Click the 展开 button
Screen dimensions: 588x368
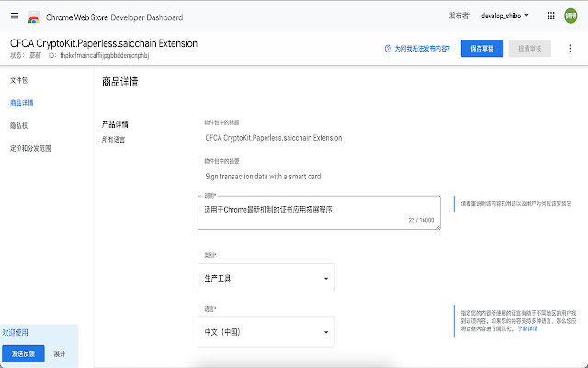click(60, 353)
